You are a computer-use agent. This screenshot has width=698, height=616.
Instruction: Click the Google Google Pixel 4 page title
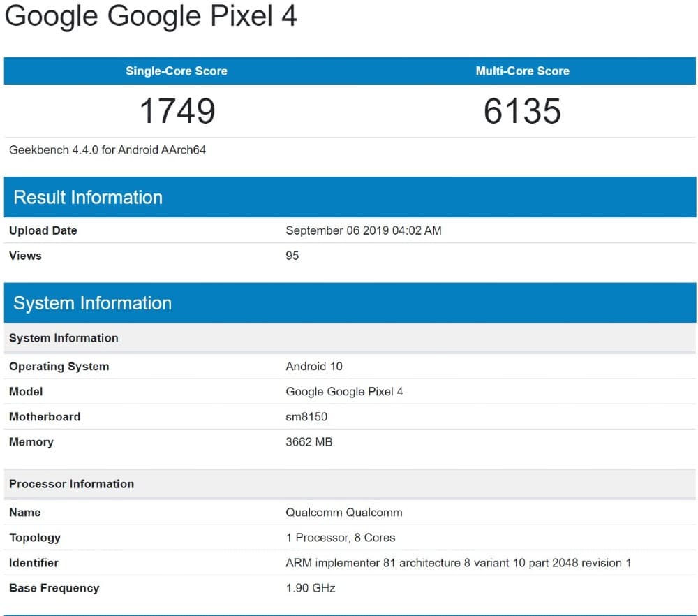[151, 17]
